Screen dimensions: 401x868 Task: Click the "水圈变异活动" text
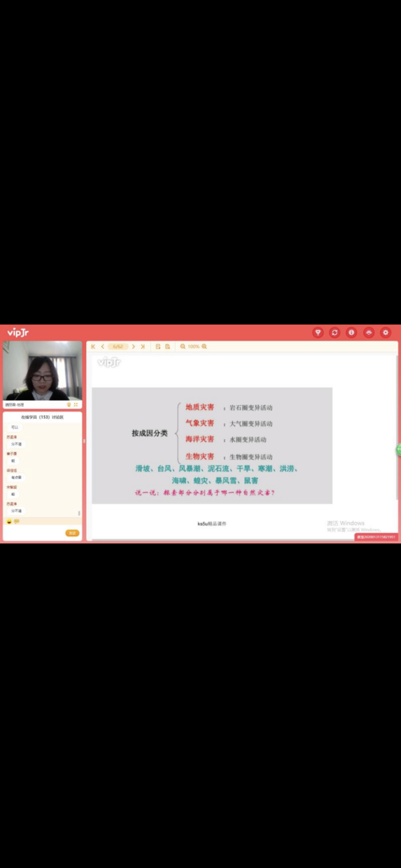coord(248,440)
